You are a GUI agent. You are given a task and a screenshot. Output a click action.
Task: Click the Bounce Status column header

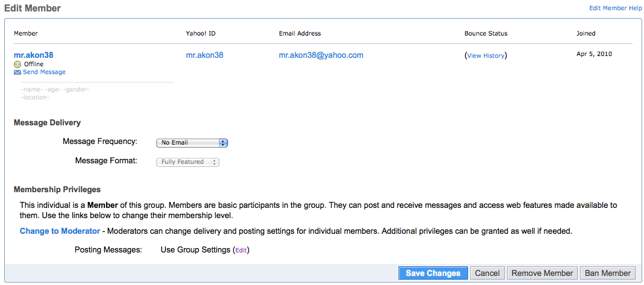point(485,34)
